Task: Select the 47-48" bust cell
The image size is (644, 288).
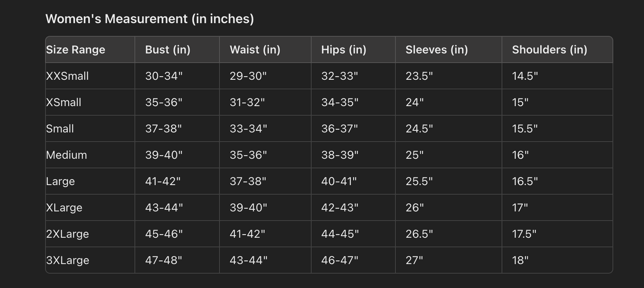Action: (x=164, y=260)
